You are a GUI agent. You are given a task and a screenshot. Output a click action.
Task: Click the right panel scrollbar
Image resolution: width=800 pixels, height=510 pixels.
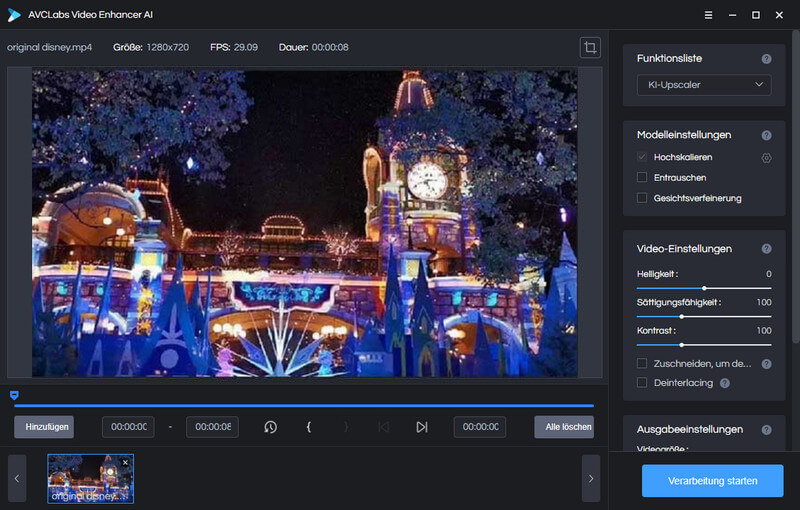796,187
